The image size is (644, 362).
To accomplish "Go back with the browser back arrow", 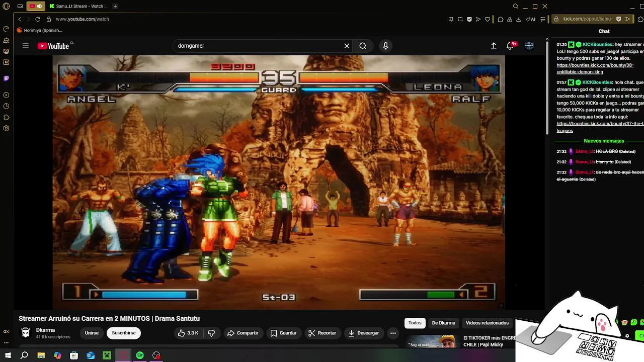I will pyautogui.click(x=20, y=19).
